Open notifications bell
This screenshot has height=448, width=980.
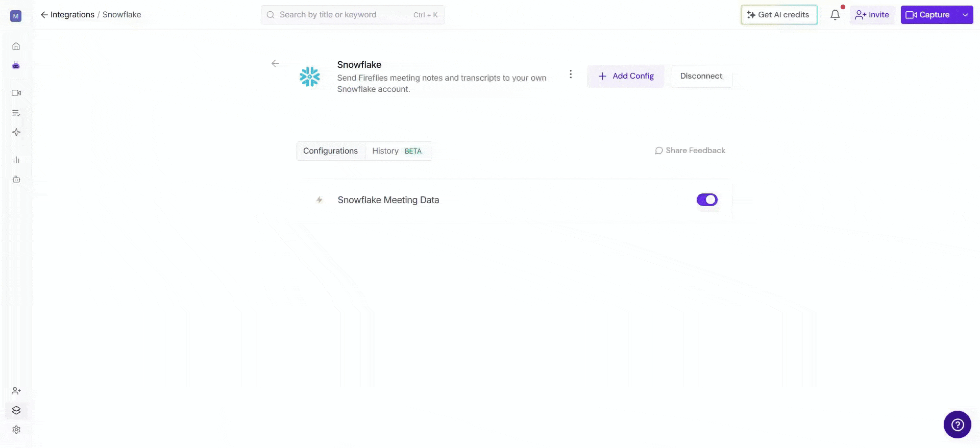click(835, 15)
